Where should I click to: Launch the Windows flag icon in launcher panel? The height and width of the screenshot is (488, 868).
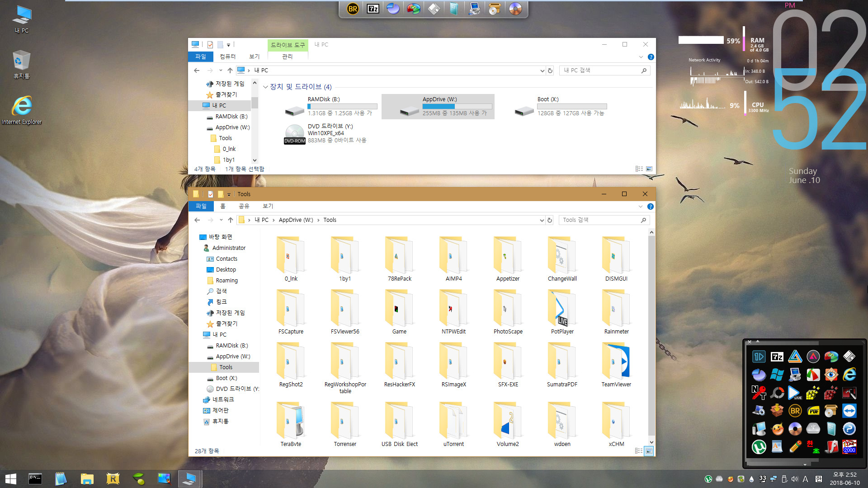[777, 375]
